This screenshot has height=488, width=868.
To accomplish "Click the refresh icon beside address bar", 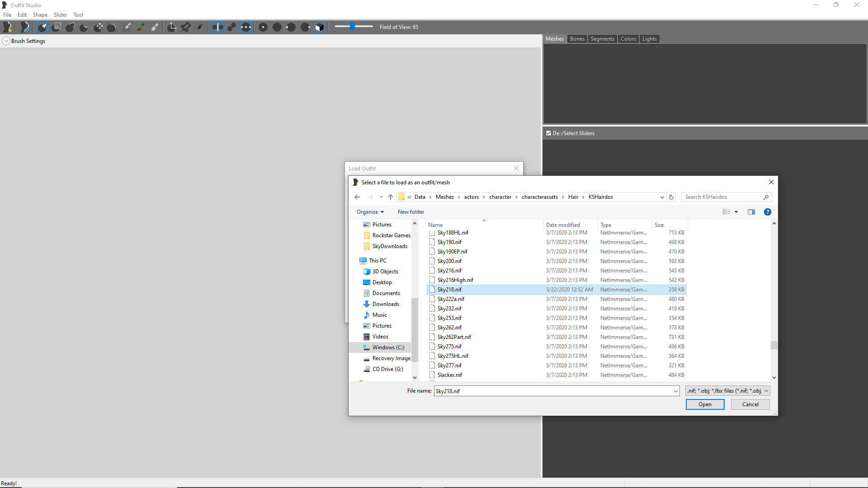I will [x=671, y=197].
